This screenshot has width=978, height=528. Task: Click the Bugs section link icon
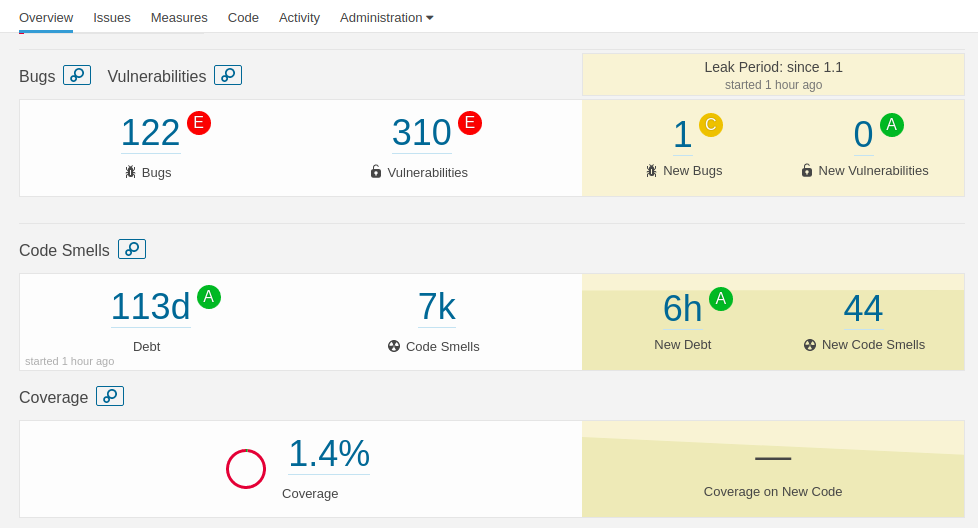pyautogui.click(x=77, y=75)
